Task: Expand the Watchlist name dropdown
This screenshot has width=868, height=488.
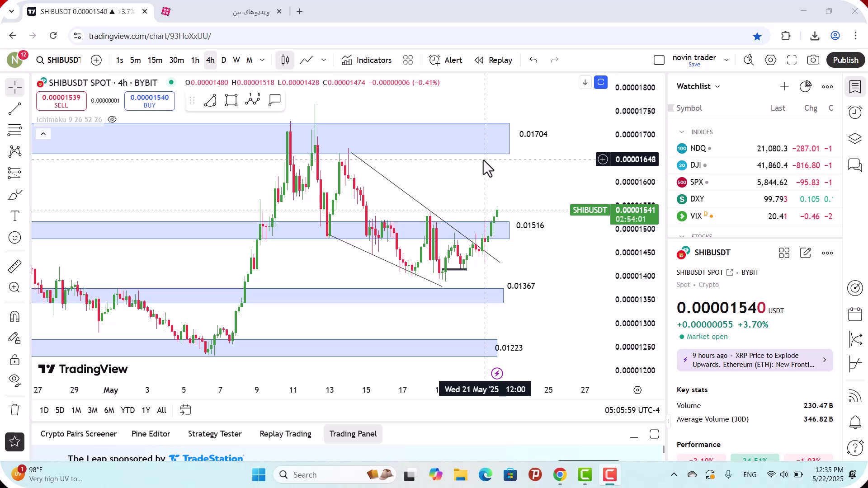Action: pos(698,86)
